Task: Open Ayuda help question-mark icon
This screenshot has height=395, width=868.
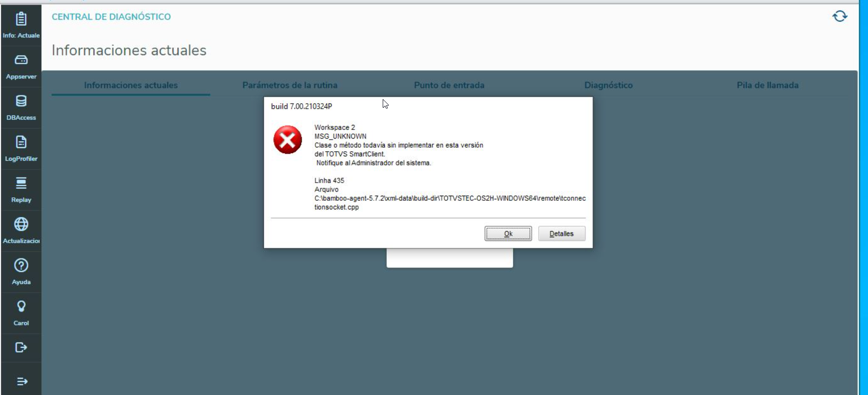Action: 21,266
